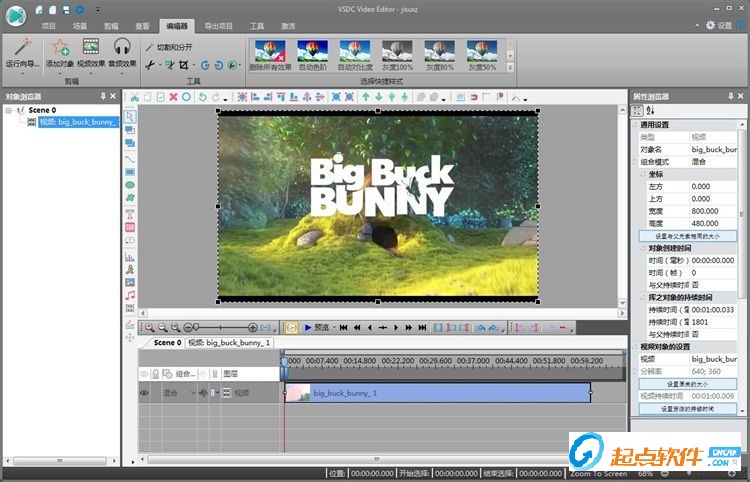Click the Run Wizard magic wand icon
Viewport: 750px width, 482px height.
[22, 47]
